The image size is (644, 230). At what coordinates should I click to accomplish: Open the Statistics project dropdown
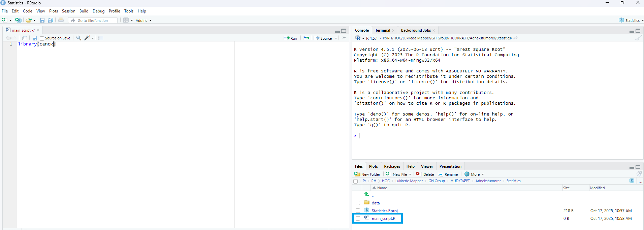[x=631, y=21]
